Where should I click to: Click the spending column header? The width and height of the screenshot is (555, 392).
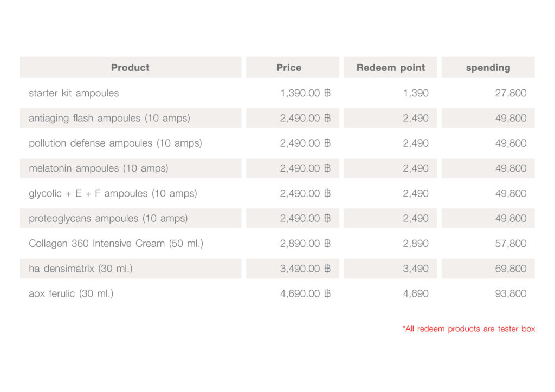click(x=488, y=68)
